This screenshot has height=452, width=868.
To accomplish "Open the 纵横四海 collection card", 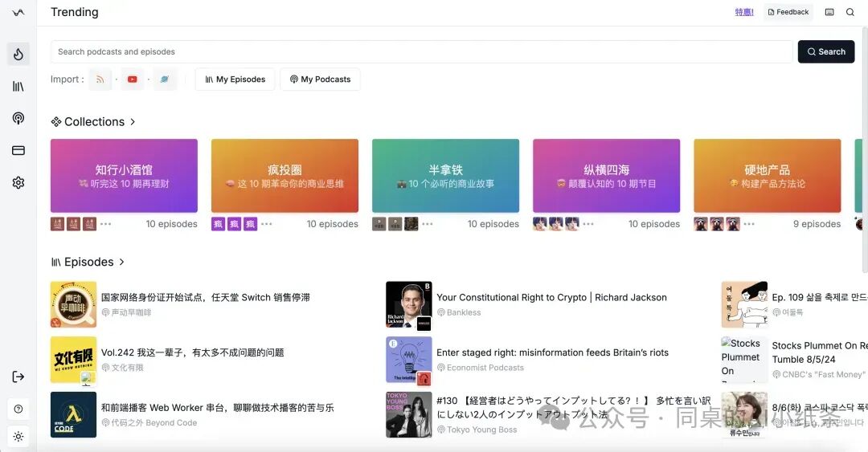I will click(x=606, y=175).
